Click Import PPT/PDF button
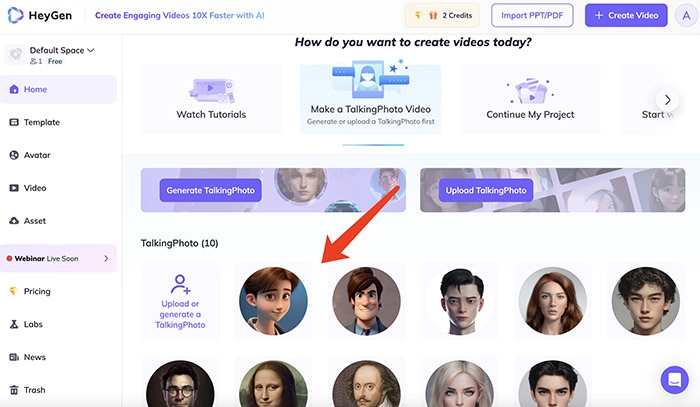This screenshot has width=700, height=407. coord(533,16)
